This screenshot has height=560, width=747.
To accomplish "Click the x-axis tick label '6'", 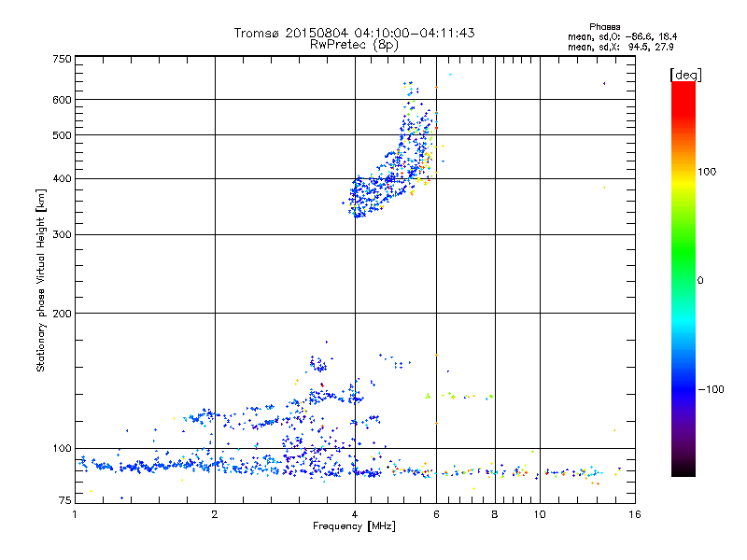I will click(436, 514).
